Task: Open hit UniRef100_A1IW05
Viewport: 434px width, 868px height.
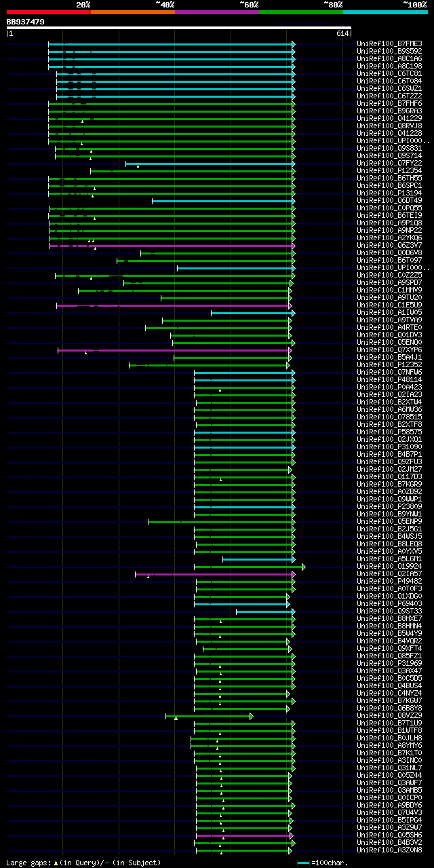Action: click(x=389, y=313)
